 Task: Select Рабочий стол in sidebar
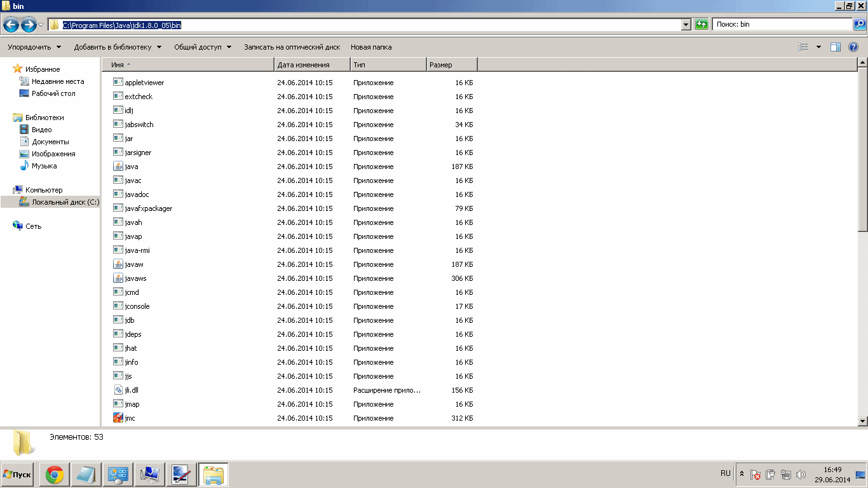click(53, 93)
